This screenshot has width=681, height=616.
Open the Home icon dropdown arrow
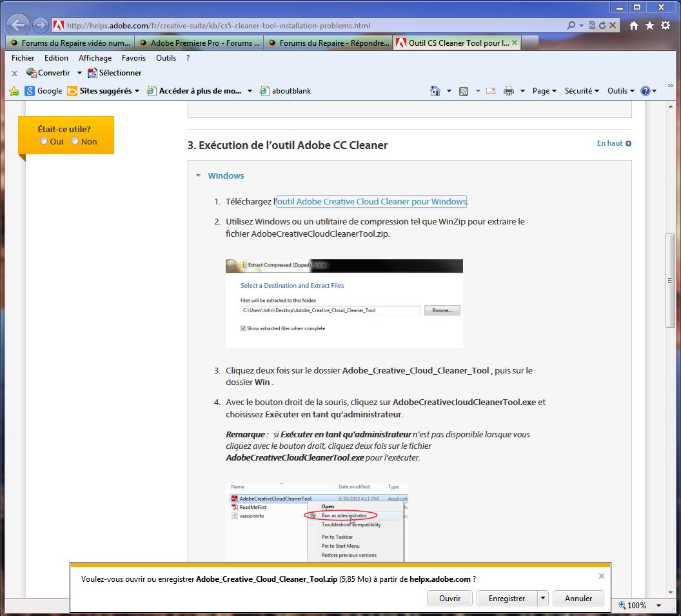tap(449, 91)
